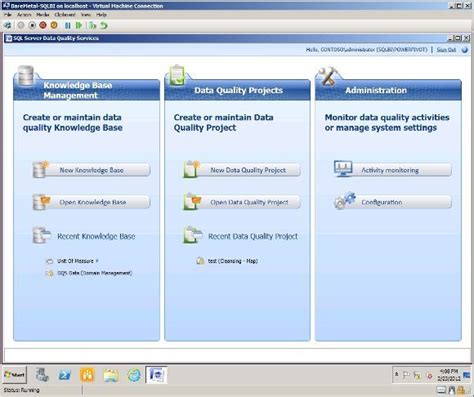
Task: Pause the virtual machine via toolbar
Action: (x=68, y=25)
